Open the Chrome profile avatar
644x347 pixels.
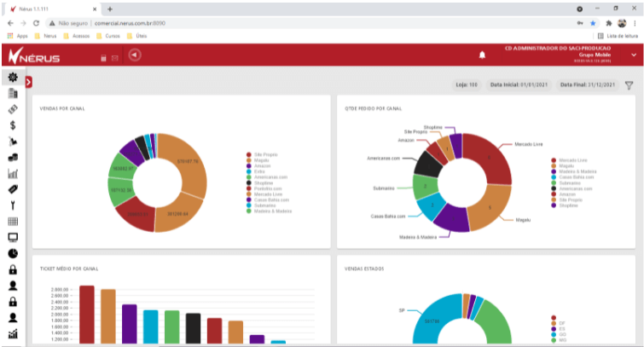click(x=622, y=23)
